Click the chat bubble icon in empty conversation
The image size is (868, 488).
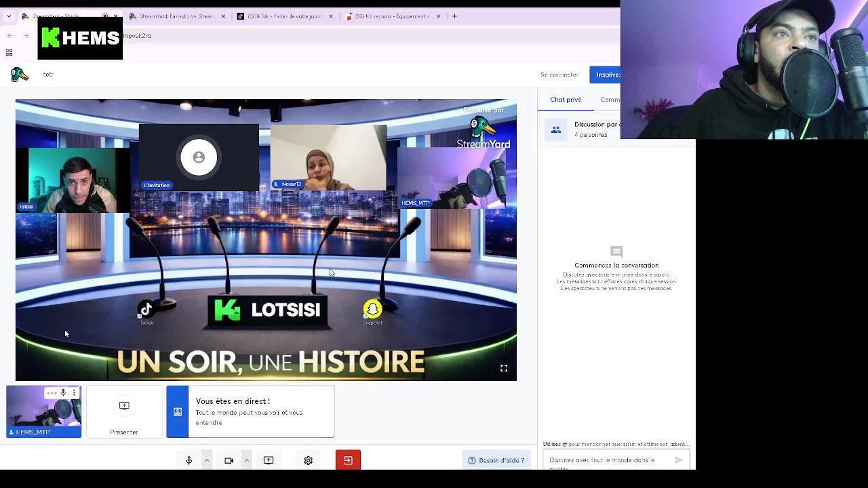click(616, 252)
